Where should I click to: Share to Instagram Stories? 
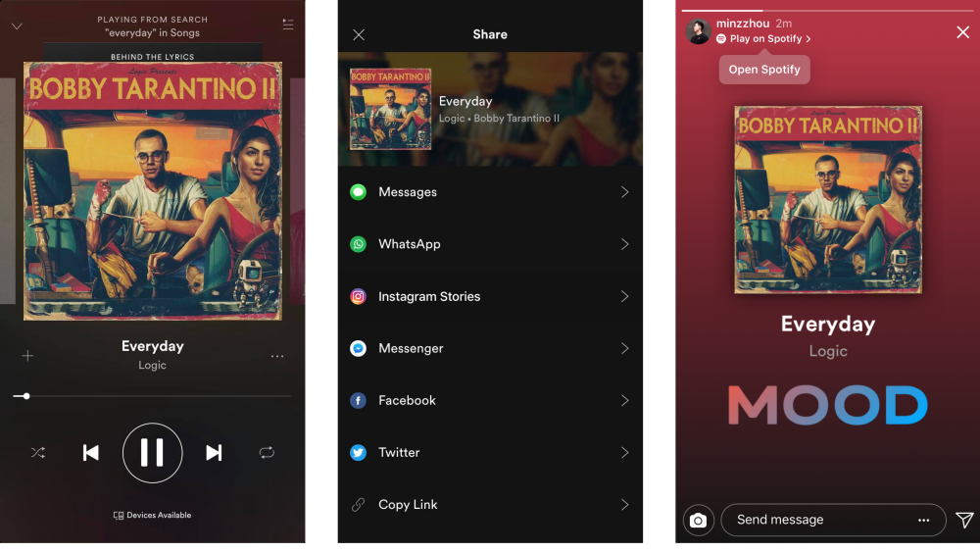click(x=490, y=296)
